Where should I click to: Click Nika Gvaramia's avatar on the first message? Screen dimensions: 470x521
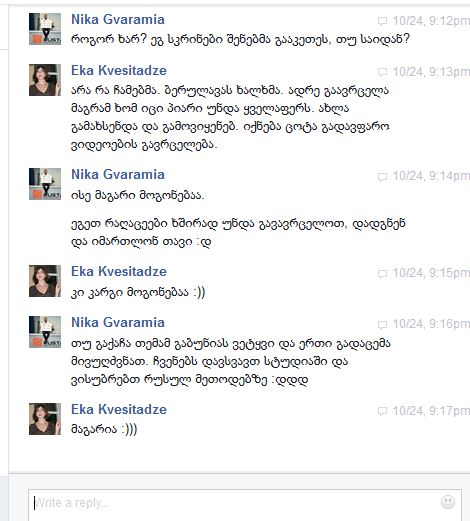(x=45, y=29)
